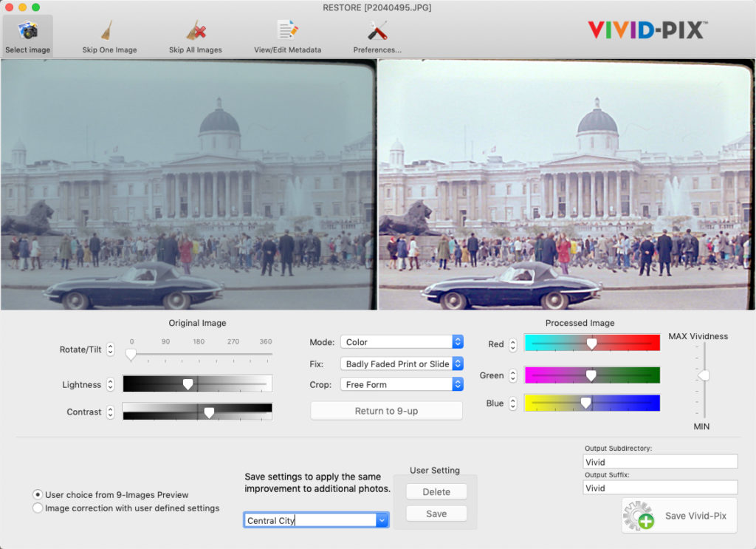Open the Mode dropdown showing Color
Screen dimensions: 756x549
coord(402,342)
